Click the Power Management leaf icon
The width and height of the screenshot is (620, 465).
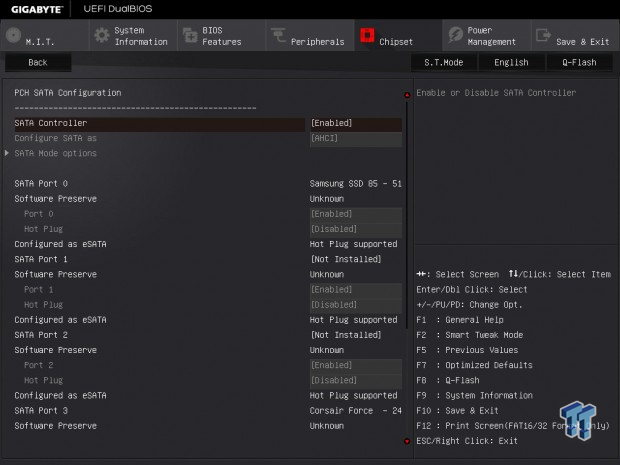(456, 35)
